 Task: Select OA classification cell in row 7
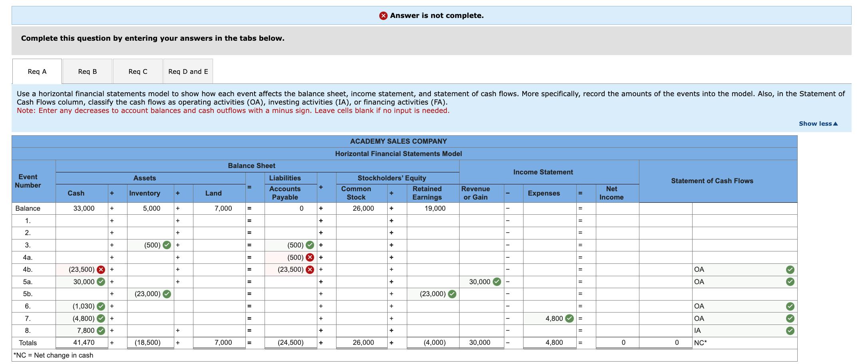pyautogui.click(x=745, y=318)
